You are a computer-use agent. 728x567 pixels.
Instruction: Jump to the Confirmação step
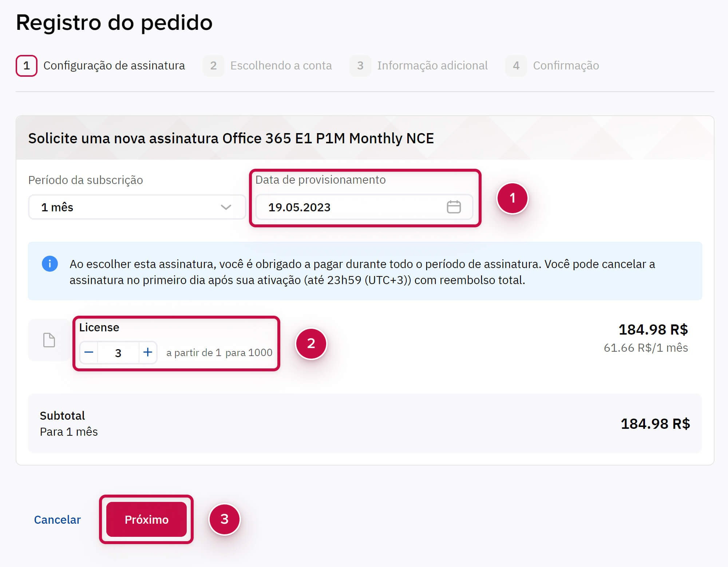click(566, 65)
